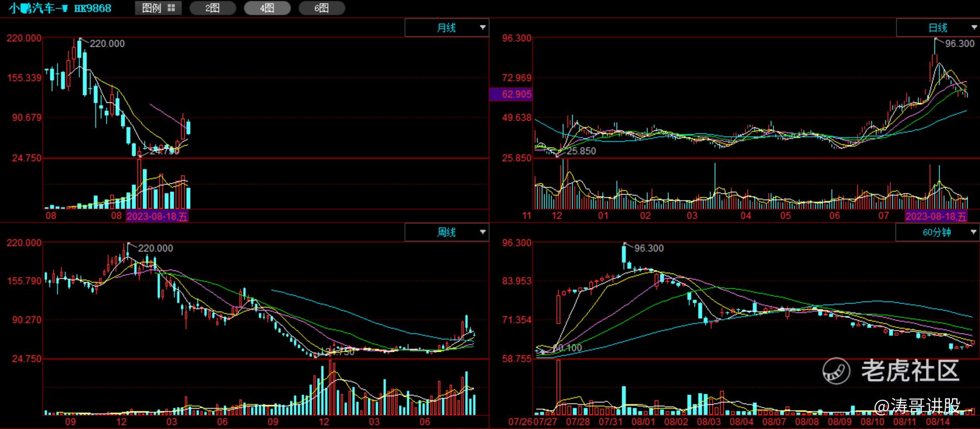Click the 04 month label on daily time axis
Screen dimensions: 980x429
click(746, 215)
